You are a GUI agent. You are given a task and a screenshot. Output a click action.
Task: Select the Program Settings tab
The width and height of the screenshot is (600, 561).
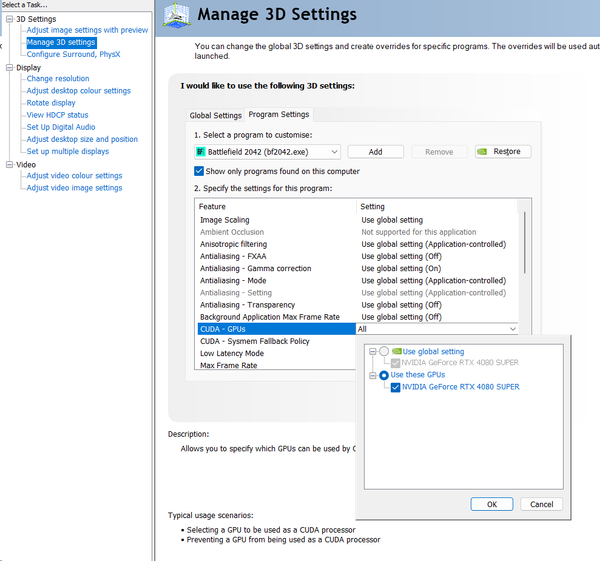(279, 114)
